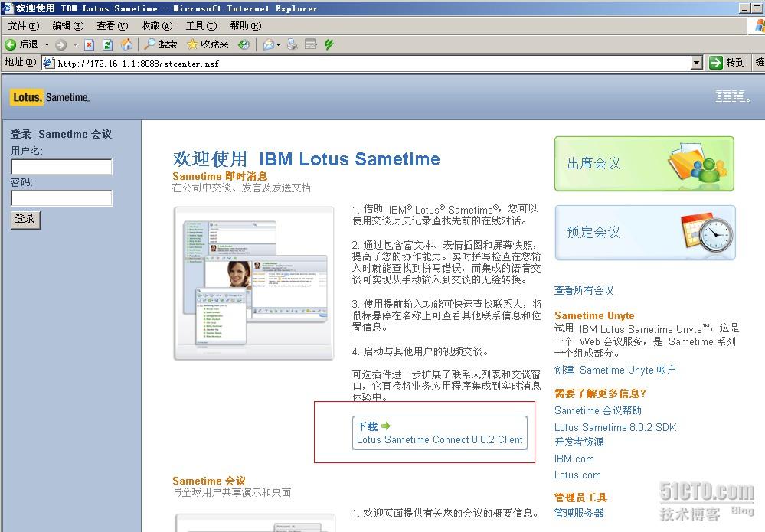This screenshot has width=765, height=532.
Task: Click the History icon in toolbar
Action: [x=244, y=45]
